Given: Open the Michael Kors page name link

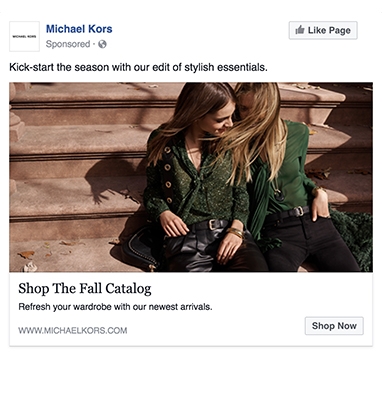Looking at the screenshot, I should [79, 29].
